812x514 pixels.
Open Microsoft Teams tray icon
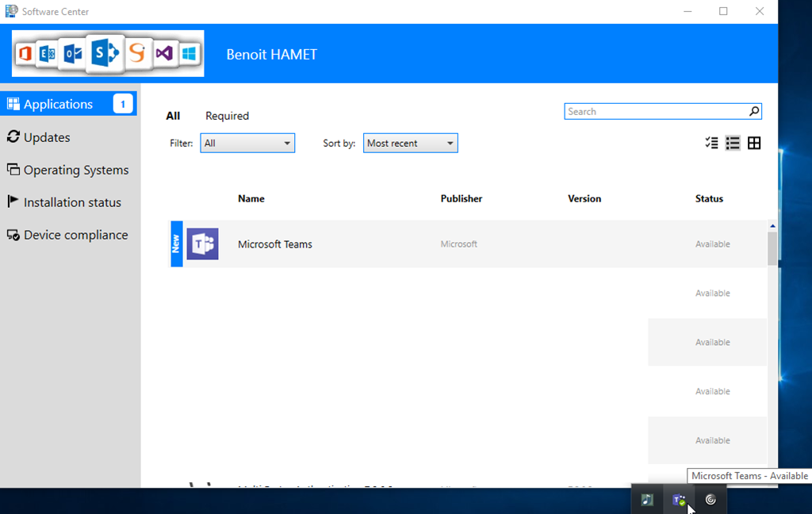click(x=679, y=500)
